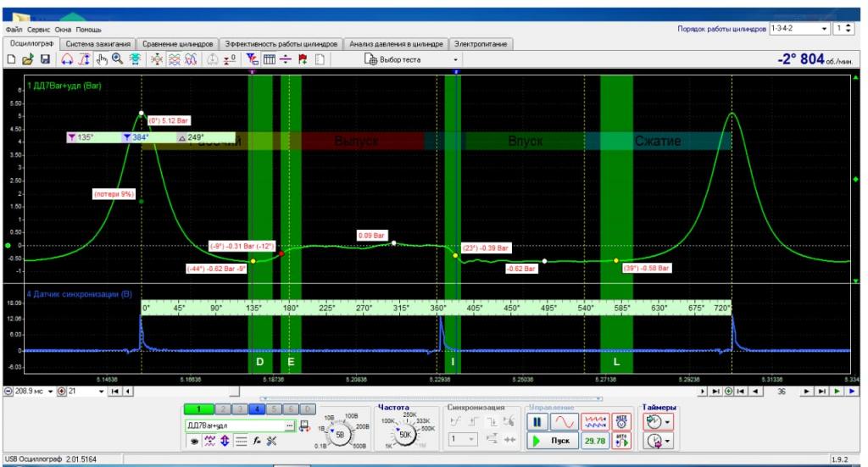This screenshot has width=868, height=467.
Task: Click the vertical shift arrows icon
Action: click(x=225, y=441)
